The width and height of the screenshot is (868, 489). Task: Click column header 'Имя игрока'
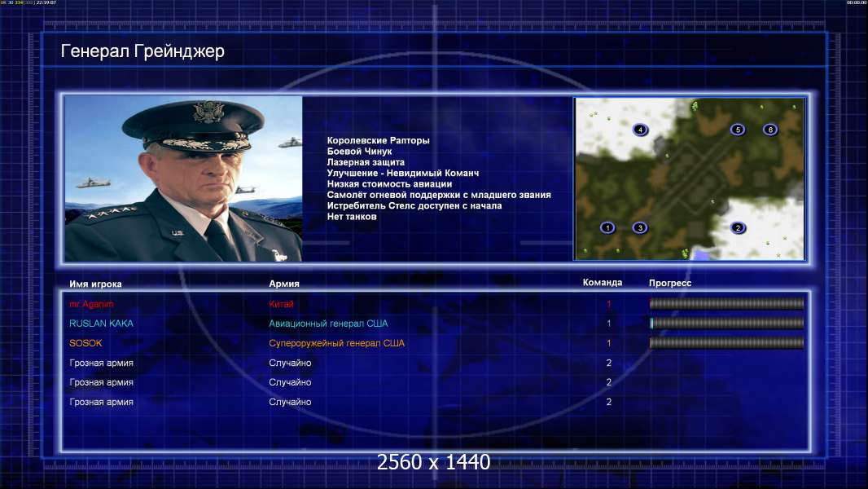[x=95, y=284]
